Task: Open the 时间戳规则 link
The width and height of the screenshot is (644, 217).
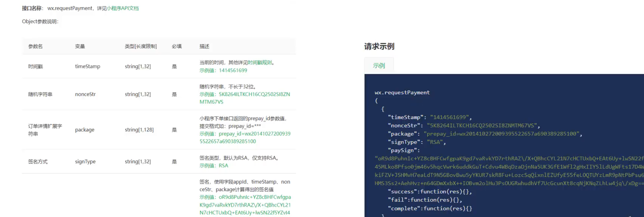Action: pos(260,62)
